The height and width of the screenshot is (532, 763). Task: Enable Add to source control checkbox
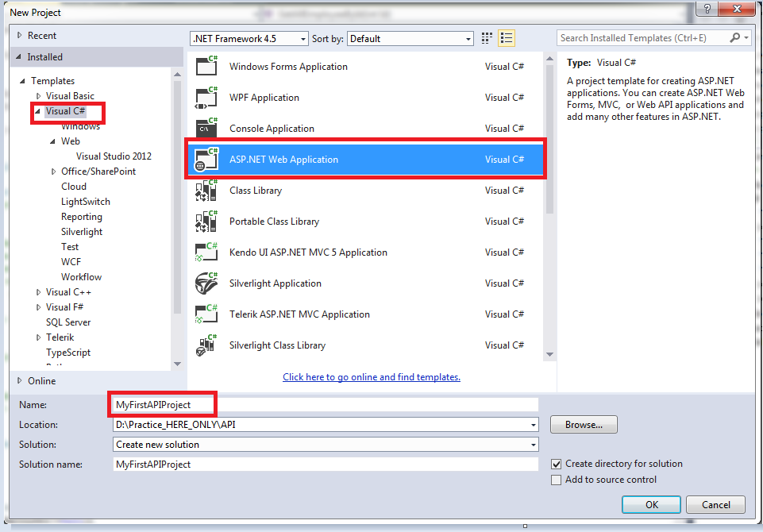[x=557, y=480]
